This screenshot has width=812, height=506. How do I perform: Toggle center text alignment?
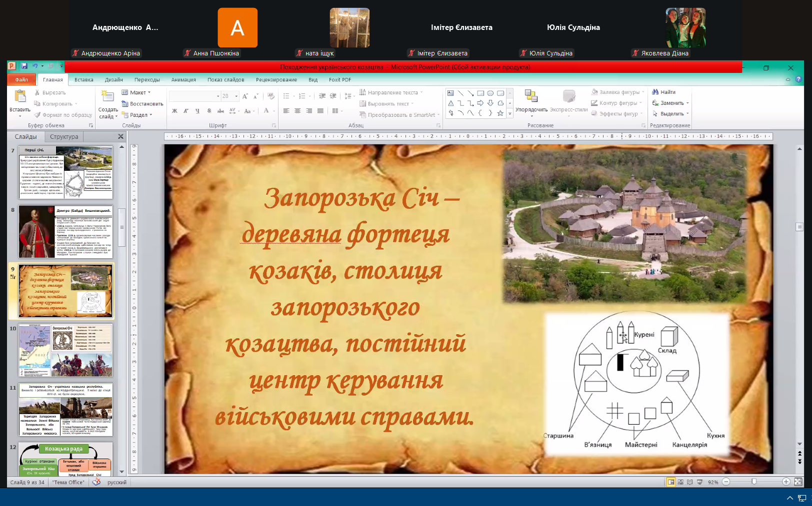coord(297,111)
